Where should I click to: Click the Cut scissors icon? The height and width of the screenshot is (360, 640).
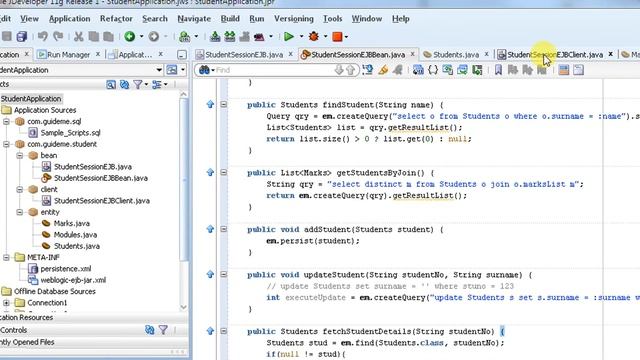point(78,37)
